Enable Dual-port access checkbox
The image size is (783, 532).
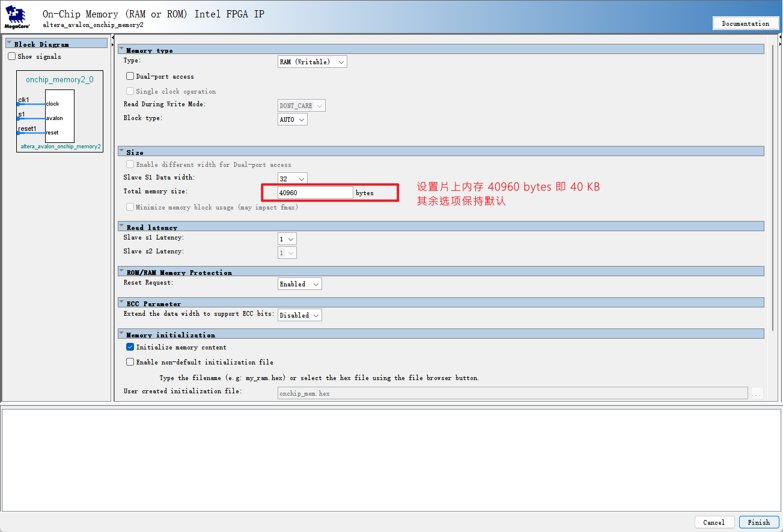(130, 76)
